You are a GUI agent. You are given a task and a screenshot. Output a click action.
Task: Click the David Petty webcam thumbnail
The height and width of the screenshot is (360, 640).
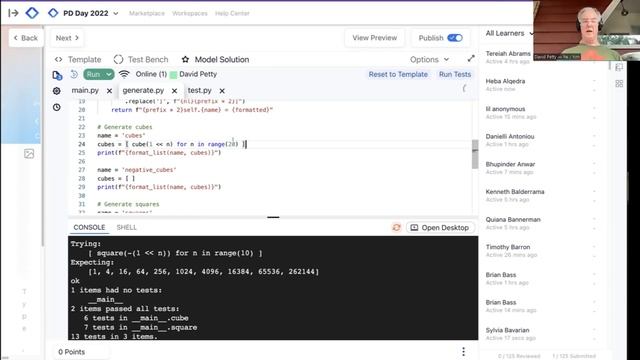587,30
